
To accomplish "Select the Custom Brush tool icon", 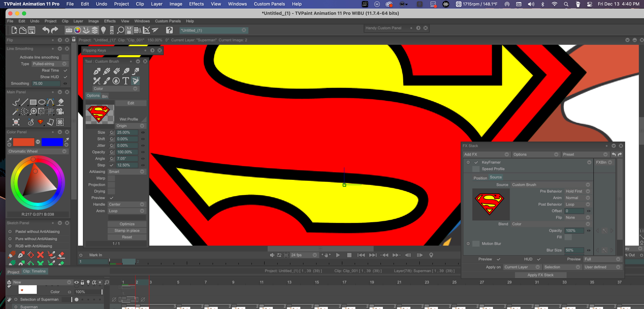I will click(x=136, y=81).
